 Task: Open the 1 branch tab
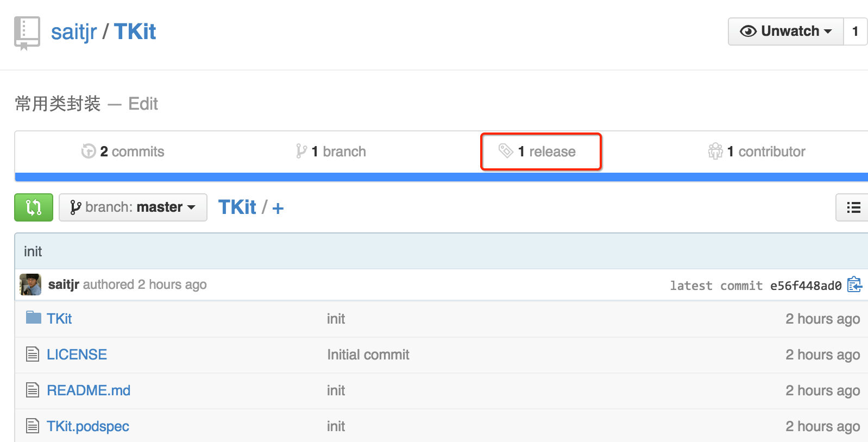tap(331, 151)
